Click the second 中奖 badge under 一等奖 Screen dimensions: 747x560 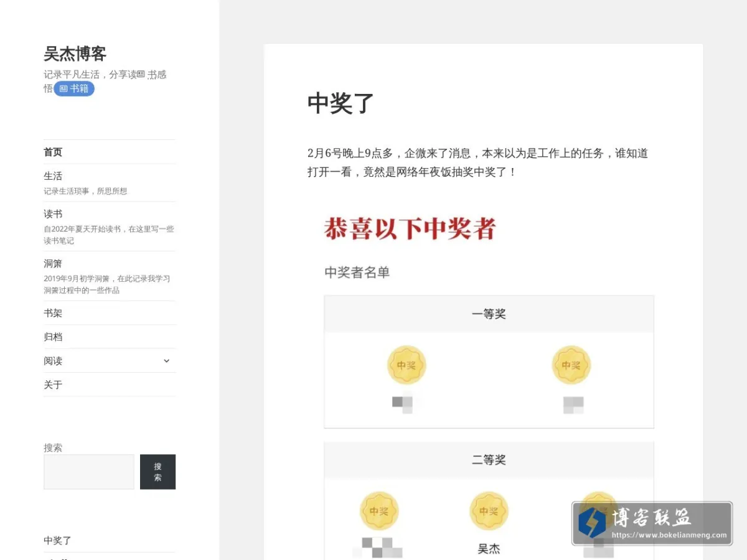point(571,365)
